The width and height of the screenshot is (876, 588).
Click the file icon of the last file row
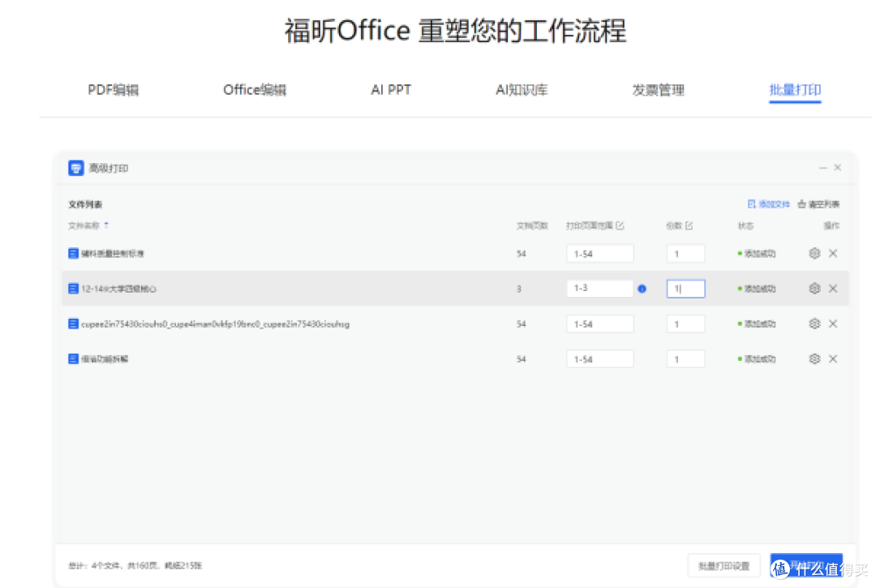[x=73, y=359]
